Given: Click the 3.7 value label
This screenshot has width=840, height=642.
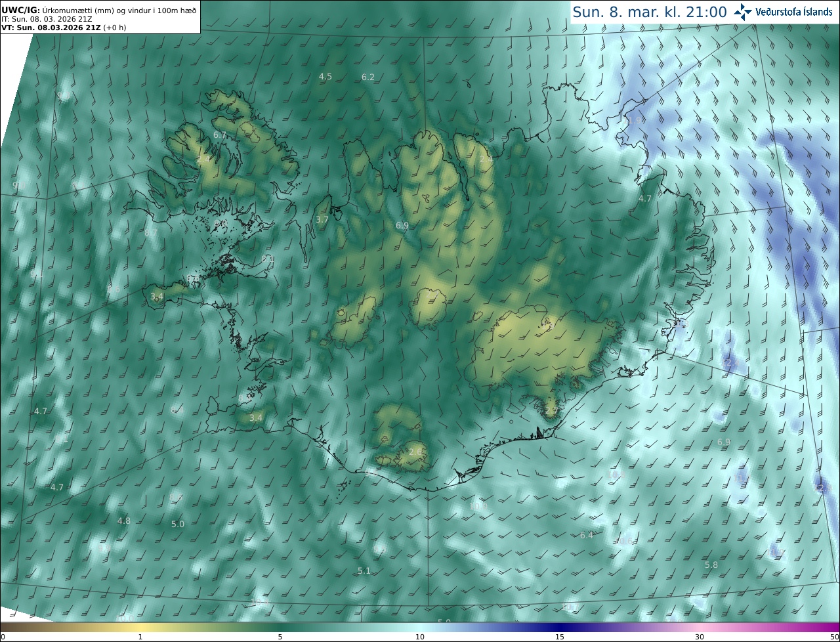Looking at the screenshot, I should (x=322, y=220).
